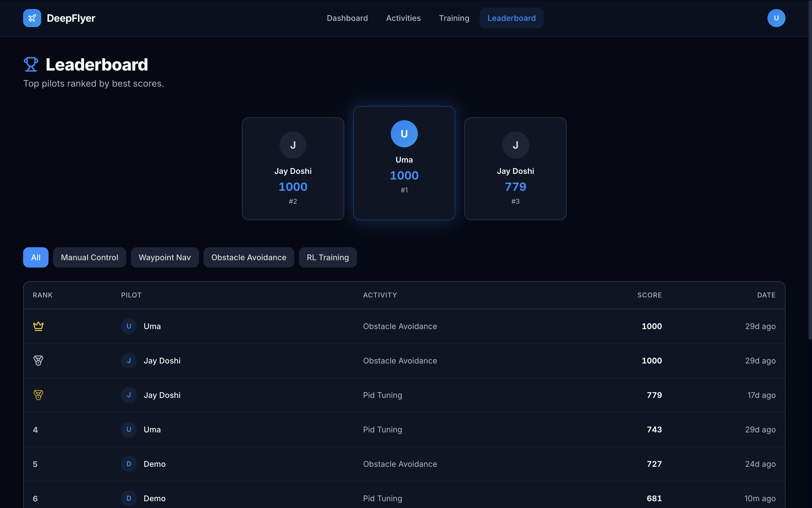The width and height of the screenshot is (812, 508).
Task: Click pilot name Uma in the top table row
Action: (x=152, y=326)
